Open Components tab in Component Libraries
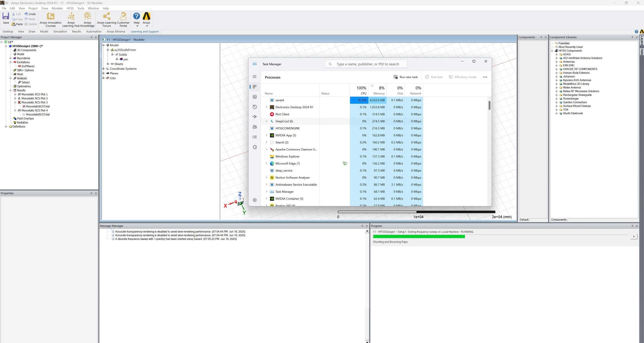Image resolution: width=644 pixels, height=343 pixels. pos(558,220)
